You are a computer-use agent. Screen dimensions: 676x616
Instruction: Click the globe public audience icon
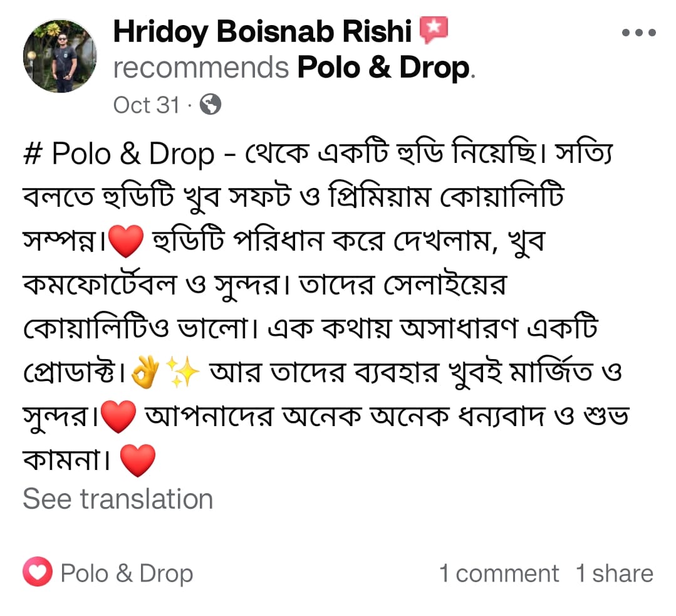click(x=211, y=105)
